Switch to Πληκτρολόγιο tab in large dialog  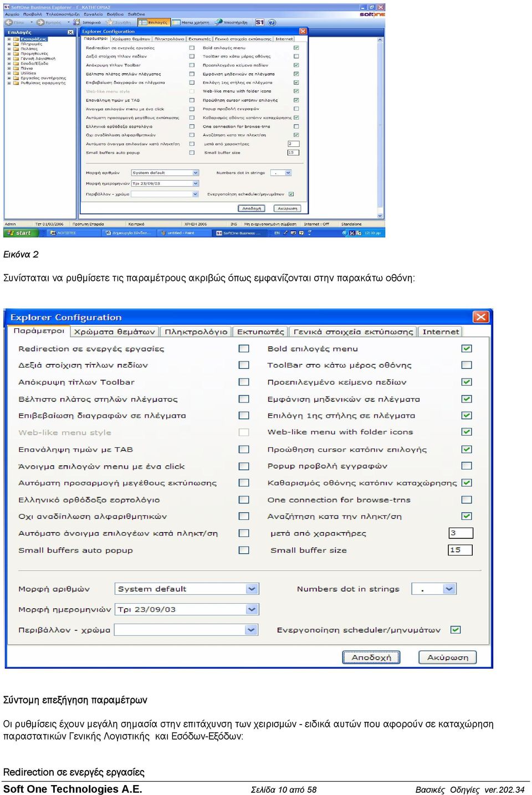tap(196, 332)
